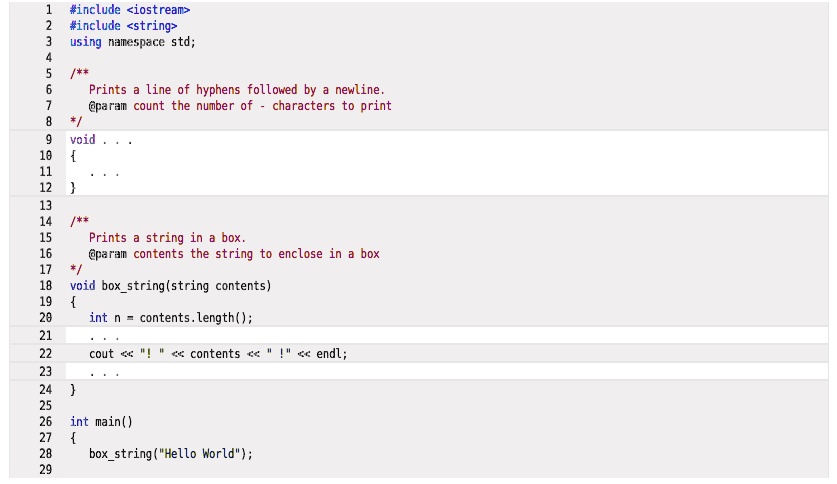Click the using namespace std line
Screen dimensions: 837x484
(x=132, y=42)
